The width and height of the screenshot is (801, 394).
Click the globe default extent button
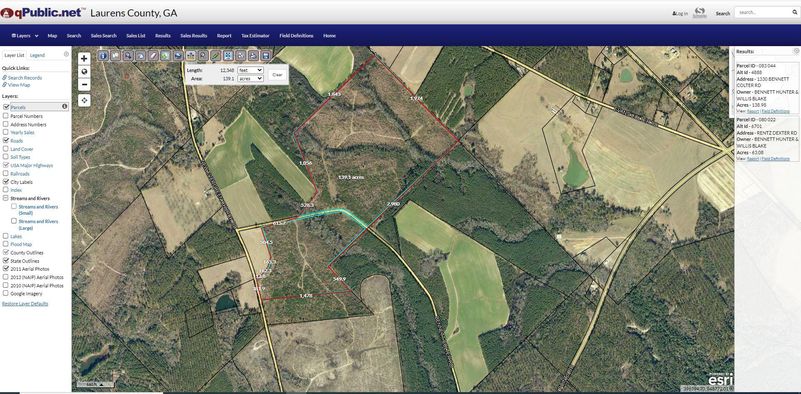(84, 72)
